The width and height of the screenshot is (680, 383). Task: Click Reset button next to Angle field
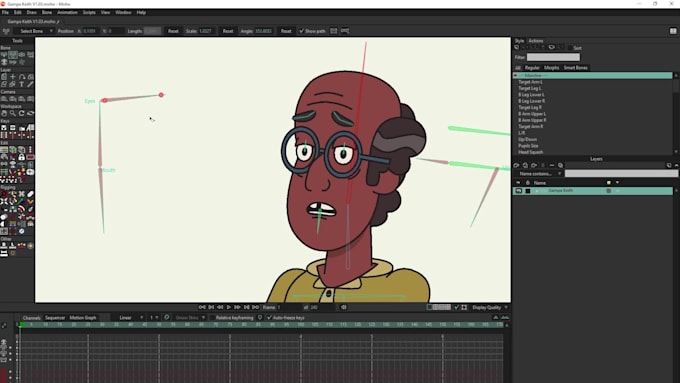tap(286, 31)
